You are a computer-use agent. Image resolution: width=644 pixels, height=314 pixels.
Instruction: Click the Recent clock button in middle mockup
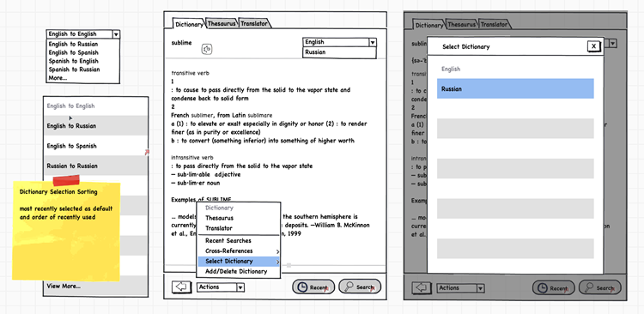tap(313, 287)
